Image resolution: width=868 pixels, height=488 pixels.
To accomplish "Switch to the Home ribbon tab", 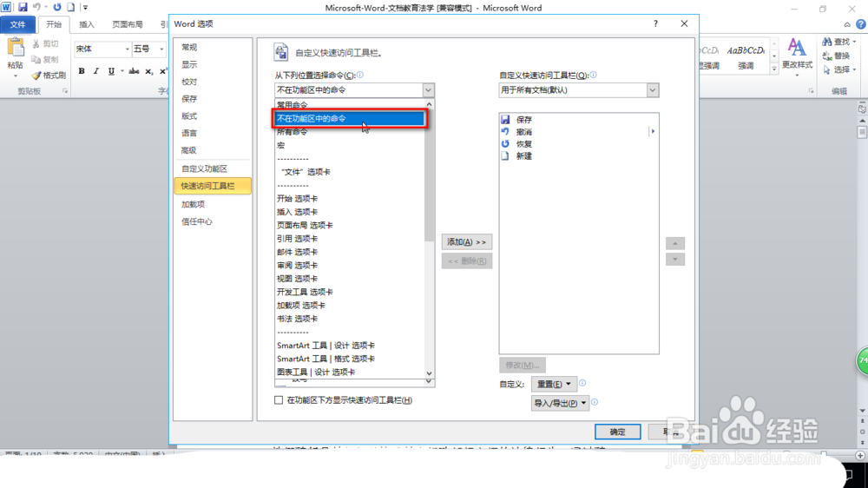I will 54,24.
